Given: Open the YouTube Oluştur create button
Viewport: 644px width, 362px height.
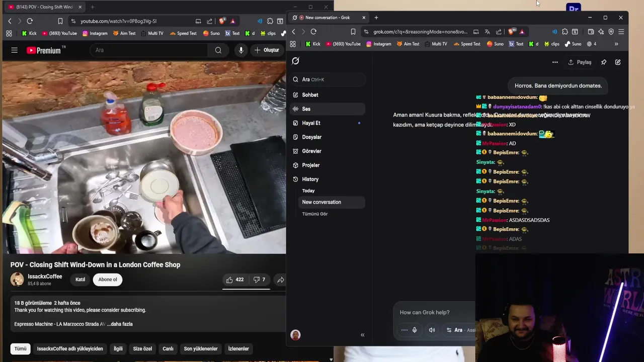Looking at the screenshot, I should pos(267,50).
